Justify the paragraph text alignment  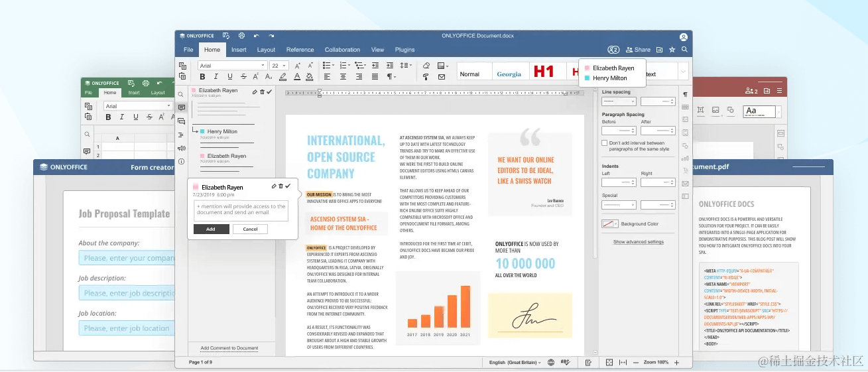pos(375,77)
